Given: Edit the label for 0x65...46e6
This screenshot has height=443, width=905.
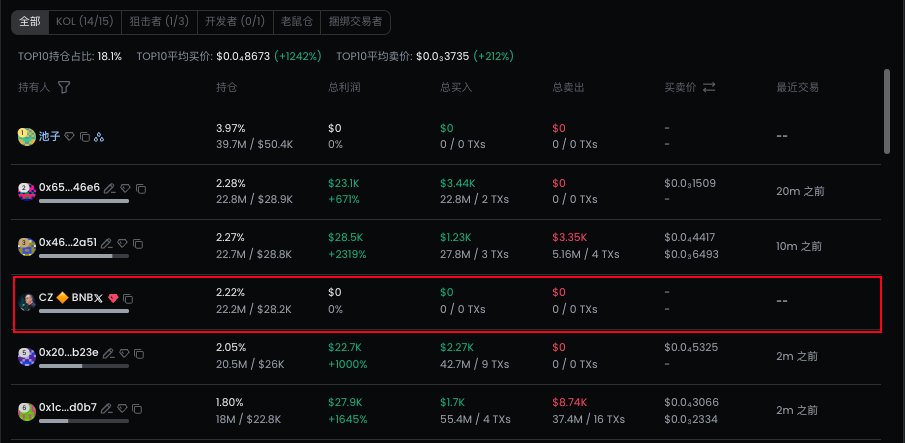Looking at the screenshot, I should [x=109, y=188].
